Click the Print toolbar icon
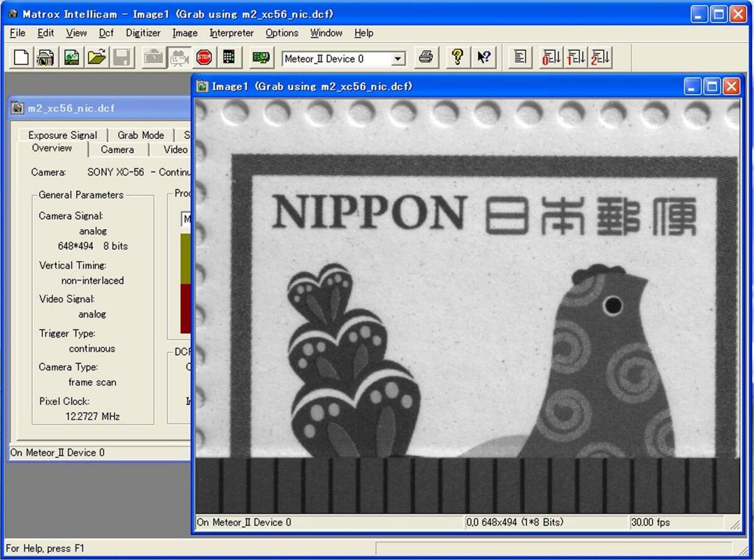This screenshot has height=560, width=754. 425,58
